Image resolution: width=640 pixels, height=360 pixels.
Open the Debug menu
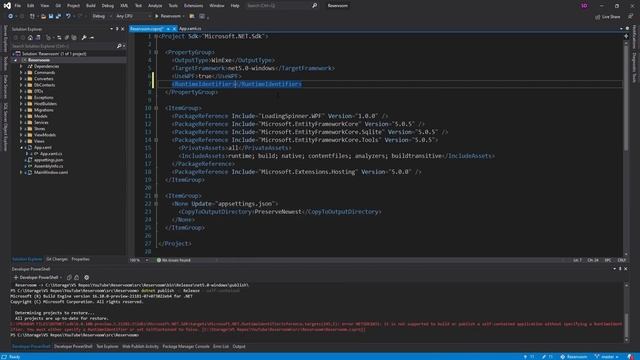tap(108, 6)
